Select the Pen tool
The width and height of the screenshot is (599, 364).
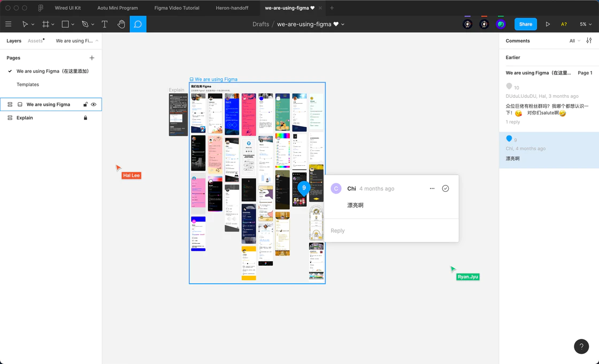pyautogui.click(x=85, y=24)
